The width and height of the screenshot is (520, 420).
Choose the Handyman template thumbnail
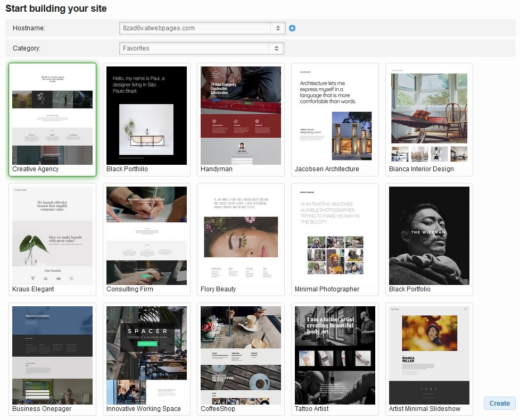click(241, 115)
